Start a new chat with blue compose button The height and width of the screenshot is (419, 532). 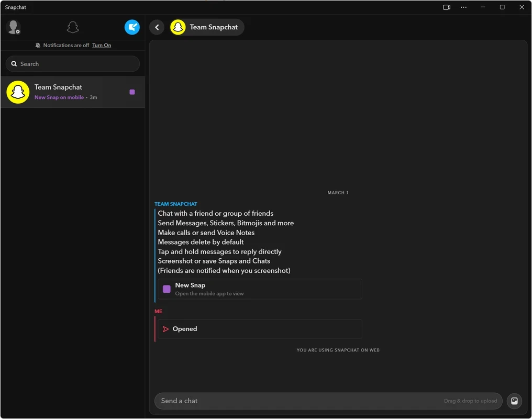click(132, 27)
